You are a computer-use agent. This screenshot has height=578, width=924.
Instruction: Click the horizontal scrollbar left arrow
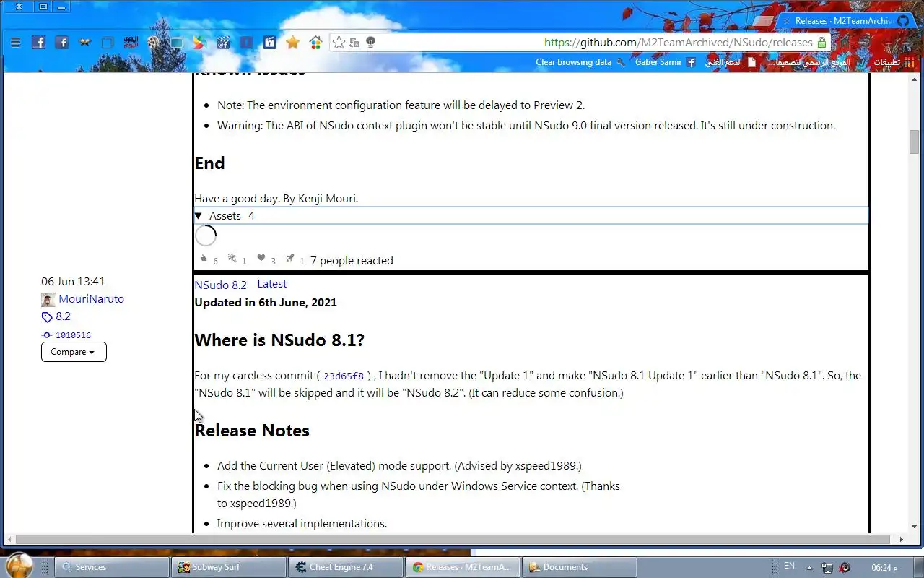[x=9, y=539]
